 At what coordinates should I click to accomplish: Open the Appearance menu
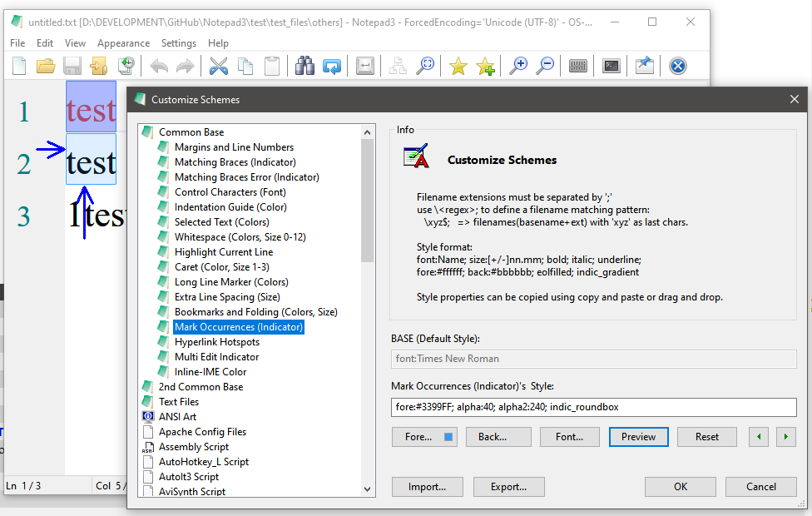click(x=123, y=42)
